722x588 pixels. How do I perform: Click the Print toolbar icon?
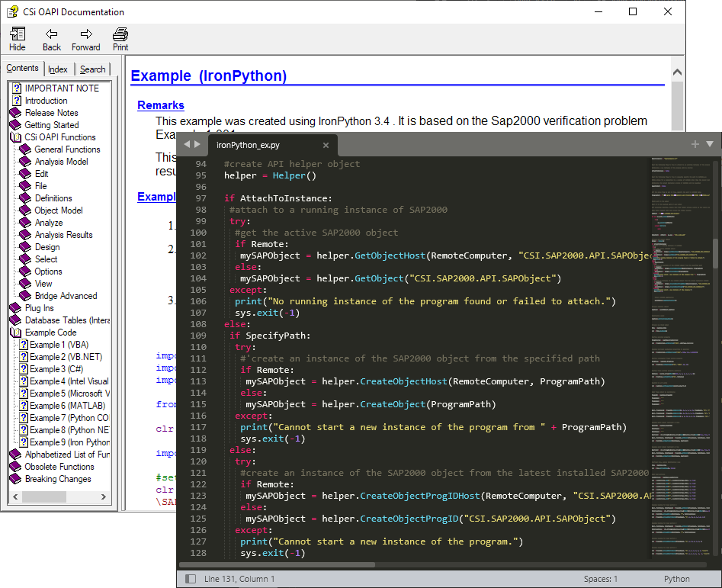pyautogui.click(x=120, y=34)
